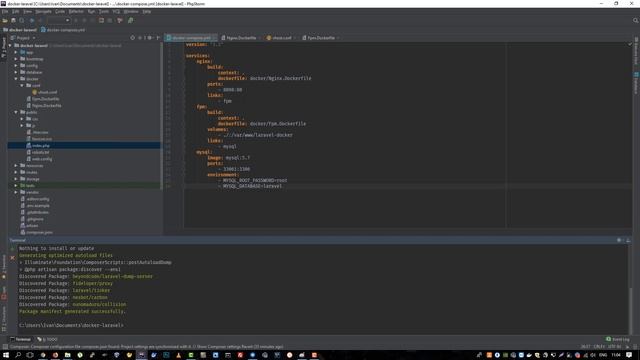Viewport: 640px width, 360px height.
Task: Click the Database tool window side tab
Action: [636, 83]
